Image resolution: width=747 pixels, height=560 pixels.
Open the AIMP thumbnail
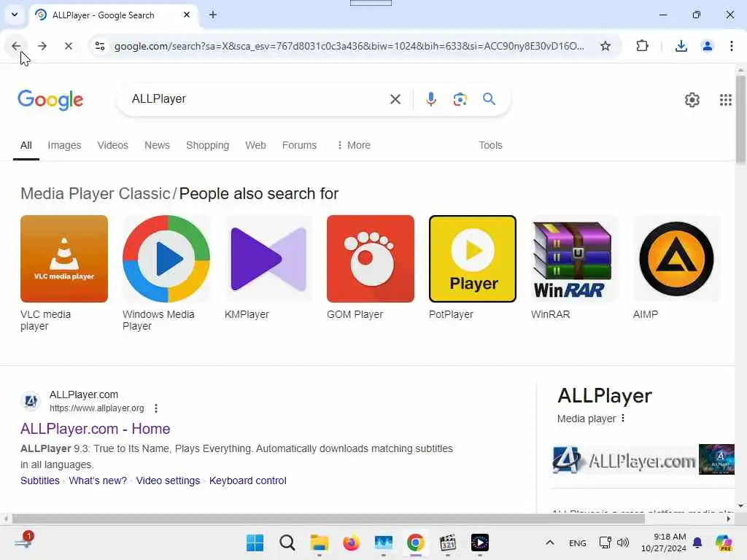(676, 259)
